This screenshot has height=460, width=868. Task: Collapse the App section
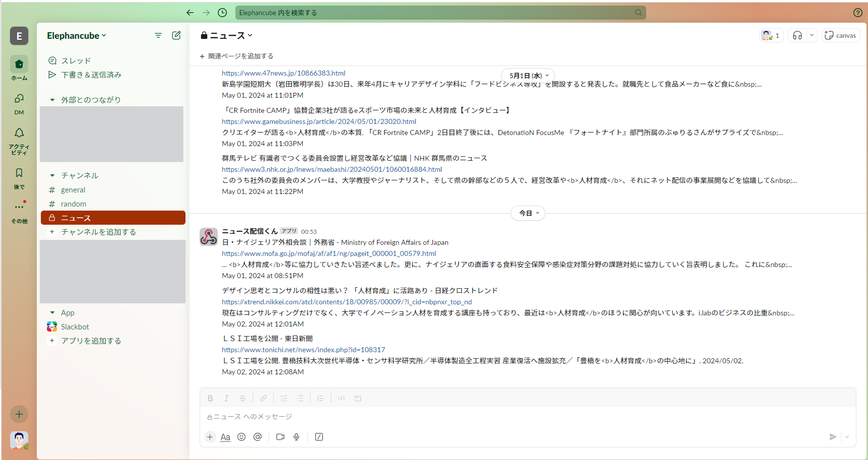pyautogui.click(x=52, y=312)
